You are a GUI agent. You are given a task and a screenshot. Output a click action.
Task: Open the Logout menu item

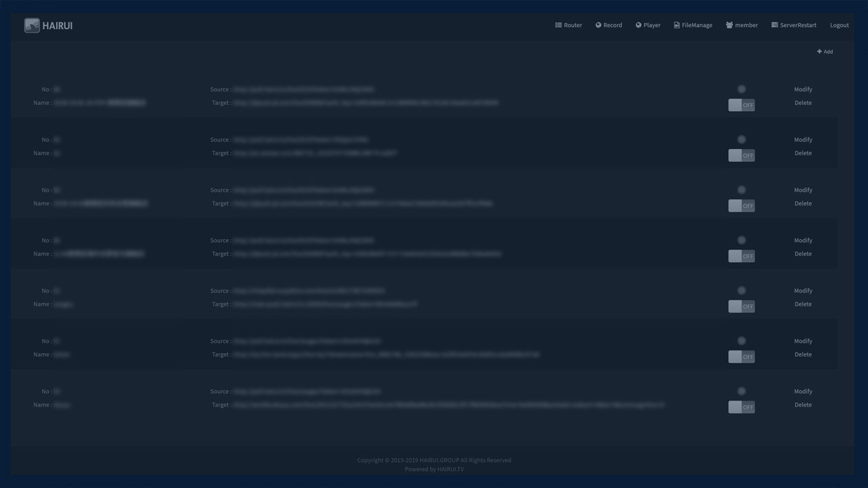839,25
